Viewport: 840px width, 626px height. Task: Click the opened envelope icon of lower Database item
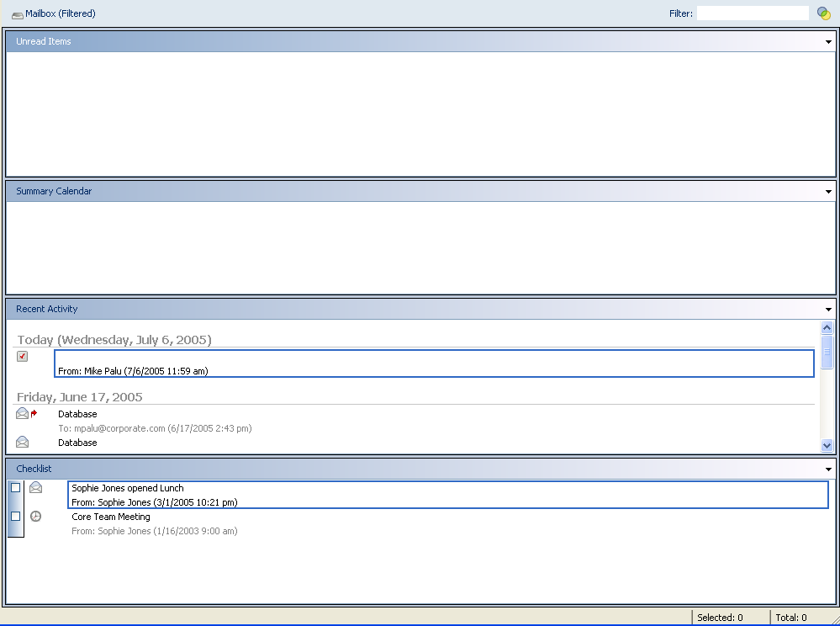pyautogui.click(x=22, y=442)
